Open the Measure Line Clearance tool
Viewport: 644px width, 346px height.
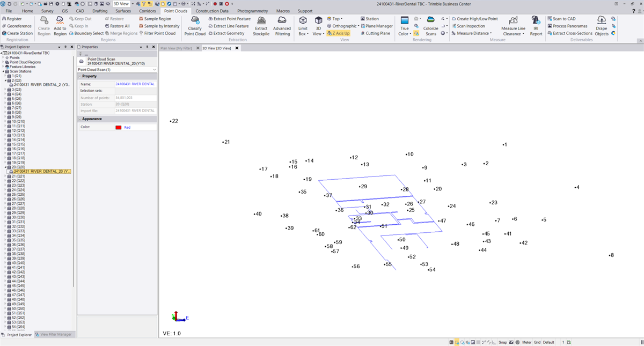point(513,26)
